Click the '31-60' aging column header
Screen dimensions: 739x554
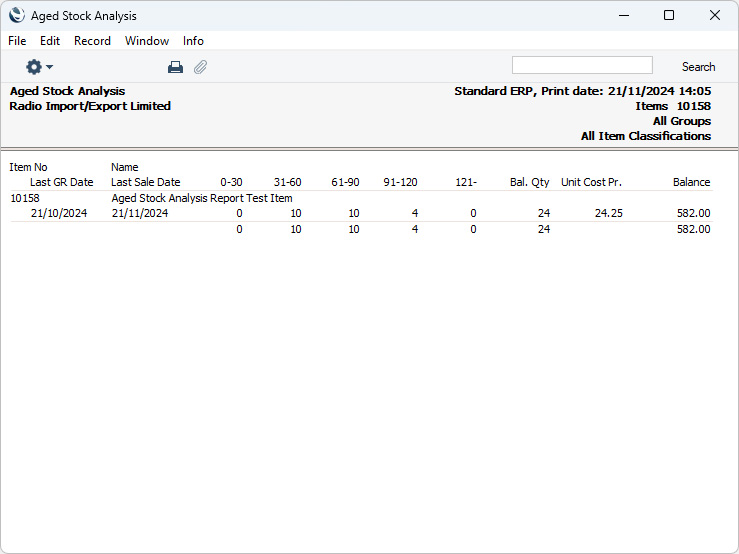click(x=287, y=182)
